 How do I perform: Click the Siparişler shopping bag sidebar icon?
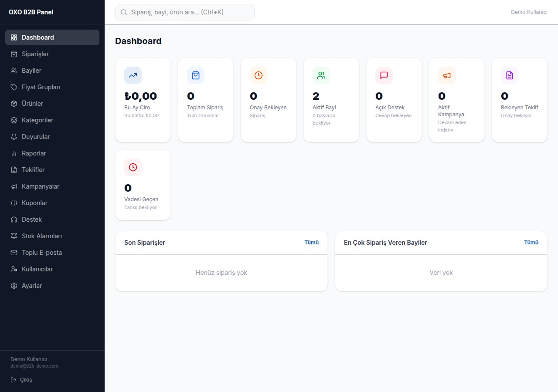click(x=14, y=54)
